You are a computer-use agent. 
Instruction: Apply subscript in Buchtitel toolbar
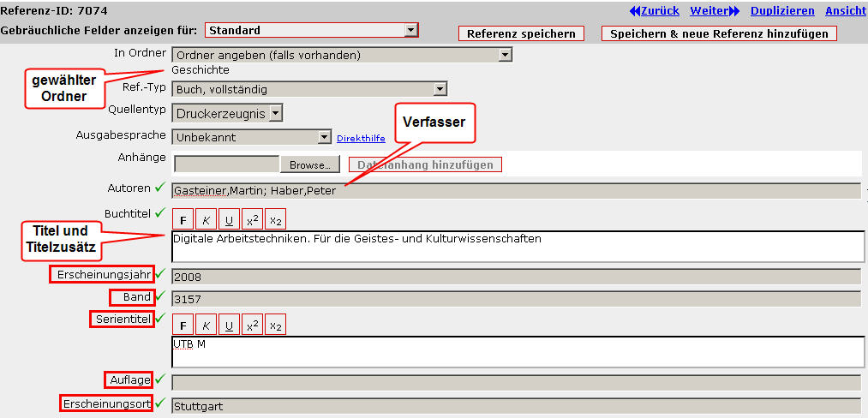coord(275,218)
